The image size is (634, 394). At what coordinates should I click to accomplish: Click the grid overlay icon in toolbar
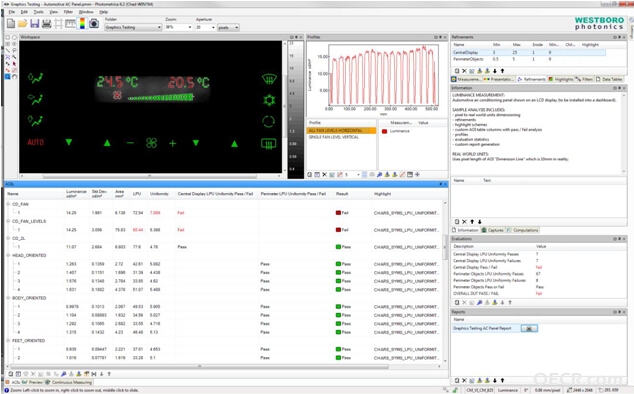point(58,24)
